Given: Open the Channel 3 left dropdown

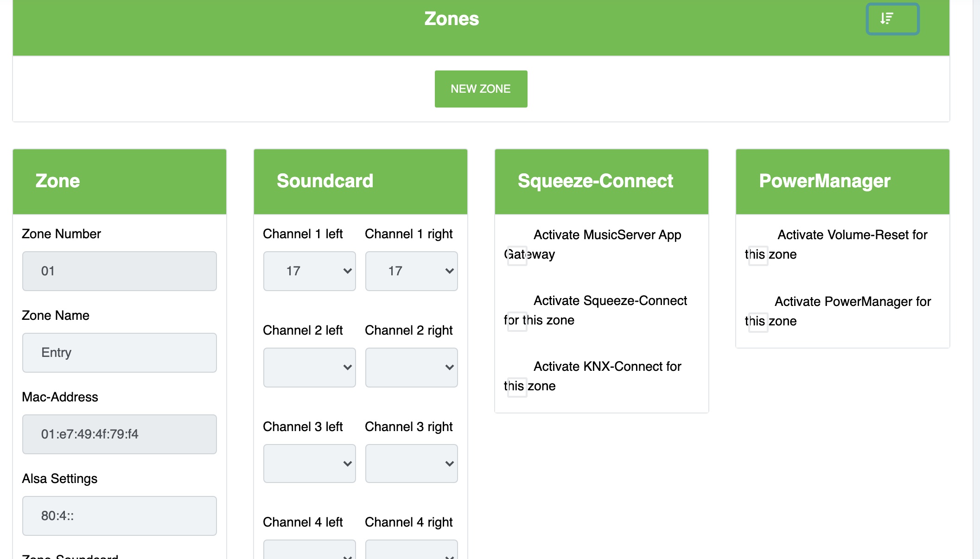Looking at the screenshot, I should coord(309,464).
